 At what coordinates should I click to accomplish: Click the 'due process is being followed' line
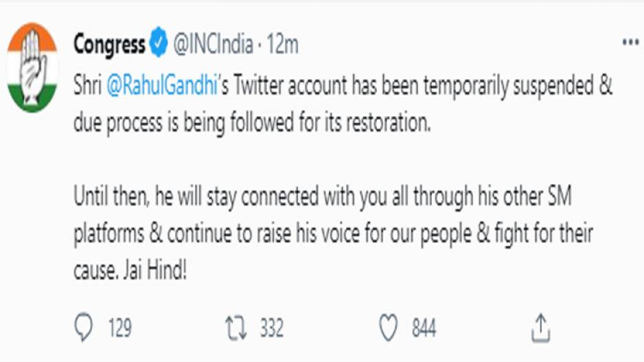[x=252, y=123]
